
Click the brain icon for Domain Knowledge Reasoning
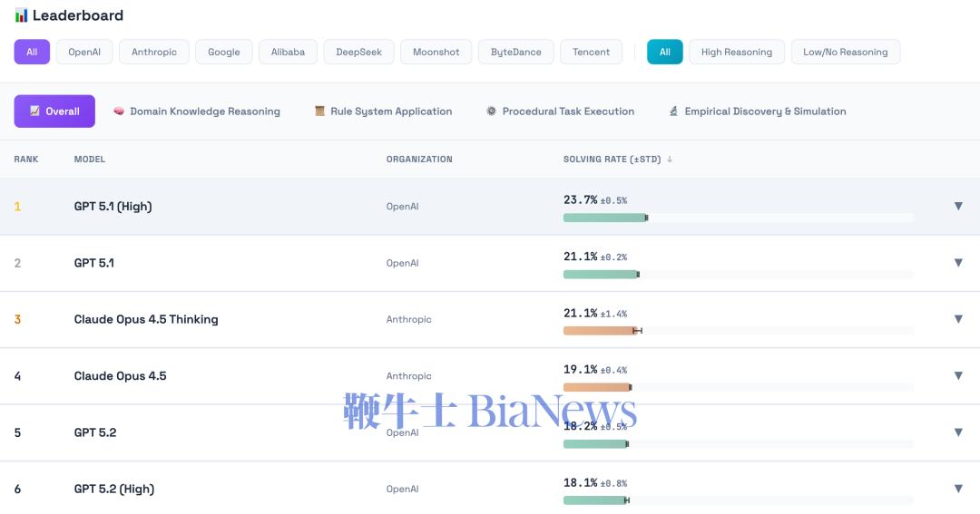pyautogui.click(x=119, y=112)
